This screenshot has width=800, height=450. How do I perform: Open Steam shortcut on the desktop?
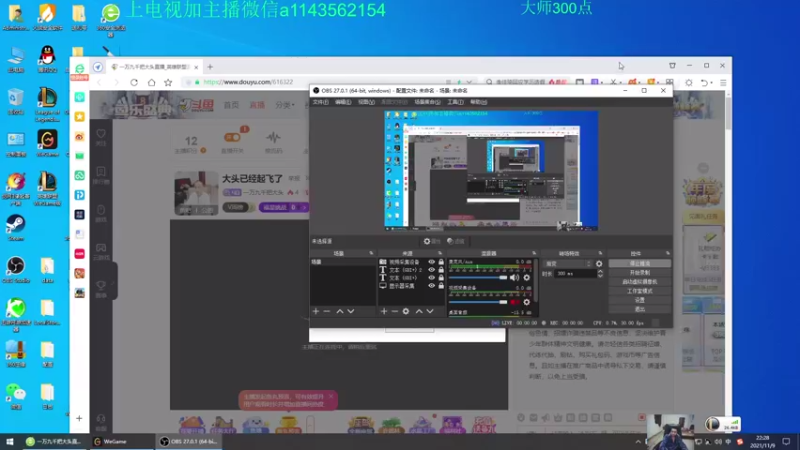pos(16,228)
